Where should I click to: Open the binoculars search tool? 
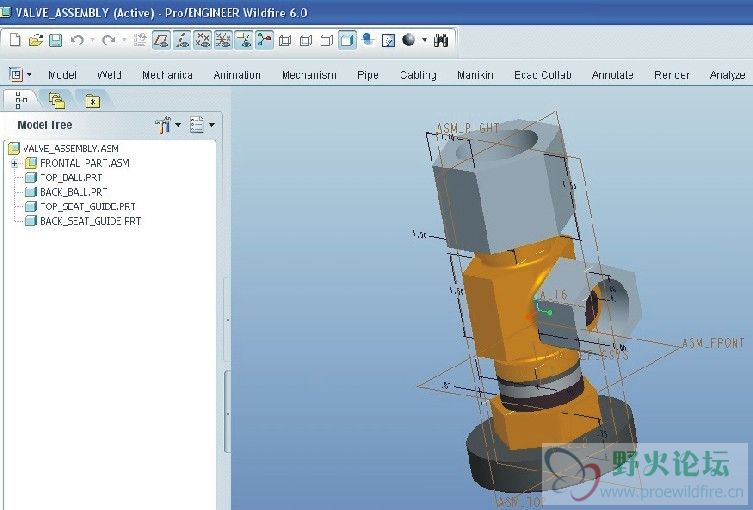pos(441,40)
